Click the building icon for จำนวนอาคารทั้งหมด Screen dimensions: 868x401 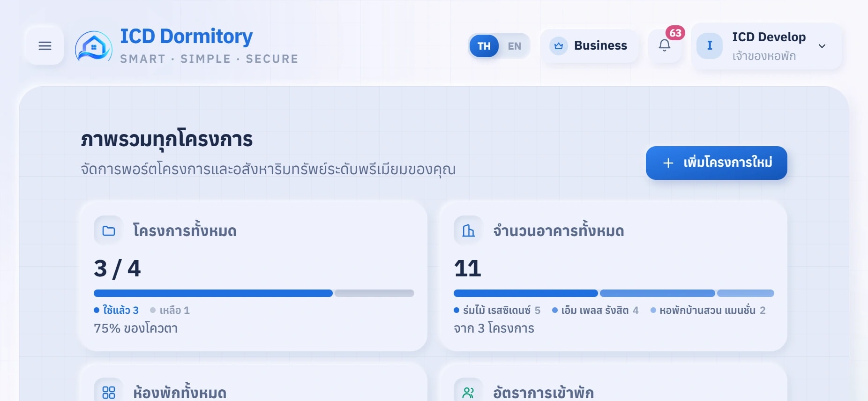click(x=469, y=230)
